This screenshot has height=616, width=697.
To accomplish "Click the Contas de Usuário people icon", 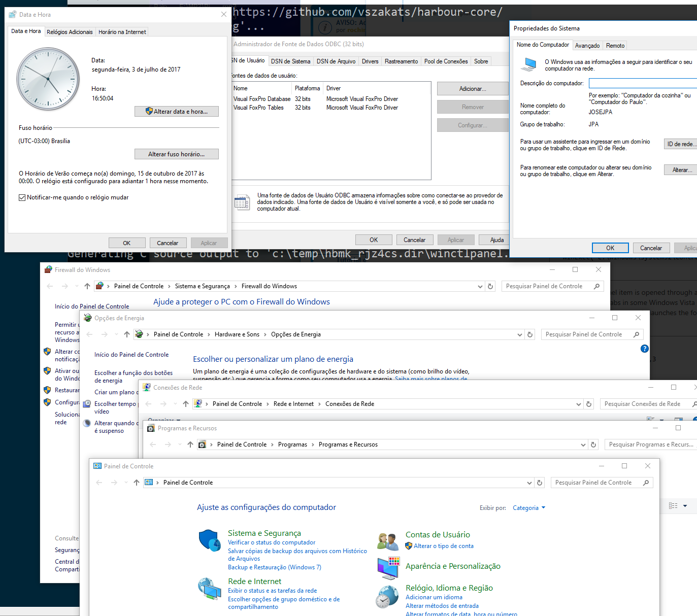I will pyautogui.click(x=388, y=541).
